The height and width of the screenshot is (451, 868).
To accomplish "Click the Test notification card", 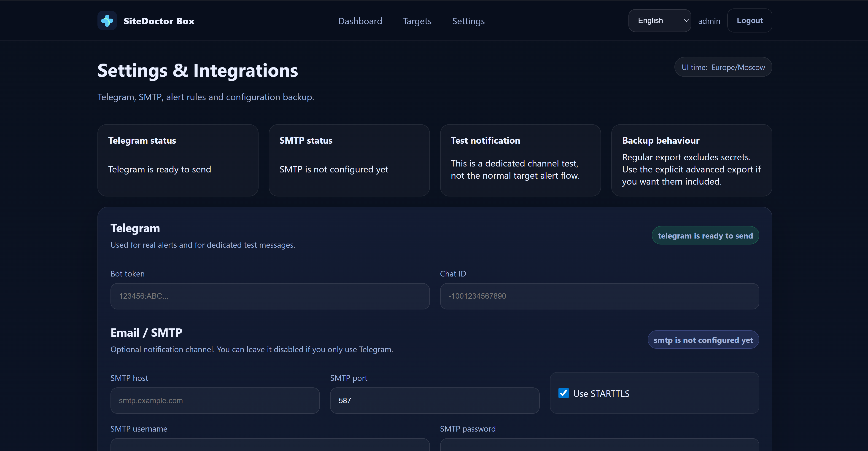I will coord(520,160).
